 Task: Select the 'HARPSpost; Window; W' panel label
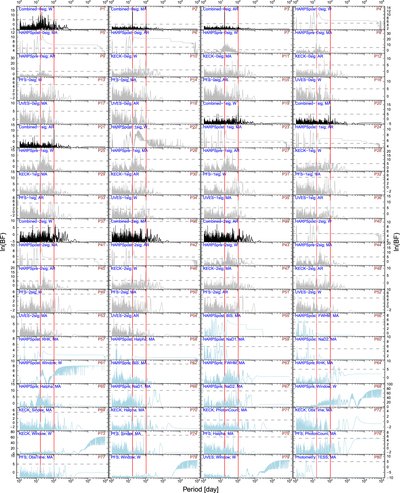click(40, 363)
